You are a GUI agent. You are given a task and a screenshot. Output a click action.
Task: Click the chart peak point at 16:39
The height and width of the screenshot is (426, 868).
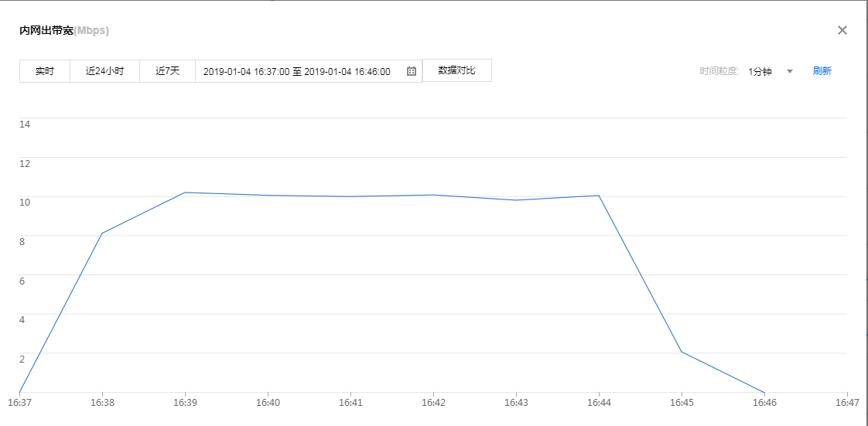tap(185, 193)
